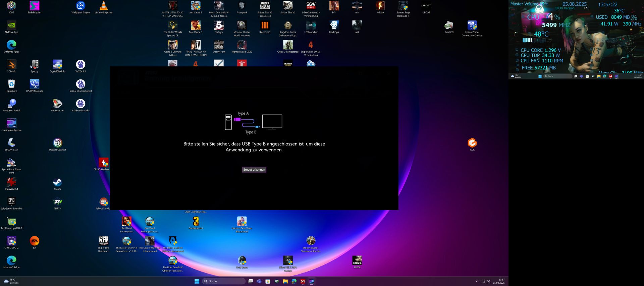
Task: Open the network icon in system tray
Action: (x=483, y=281)
